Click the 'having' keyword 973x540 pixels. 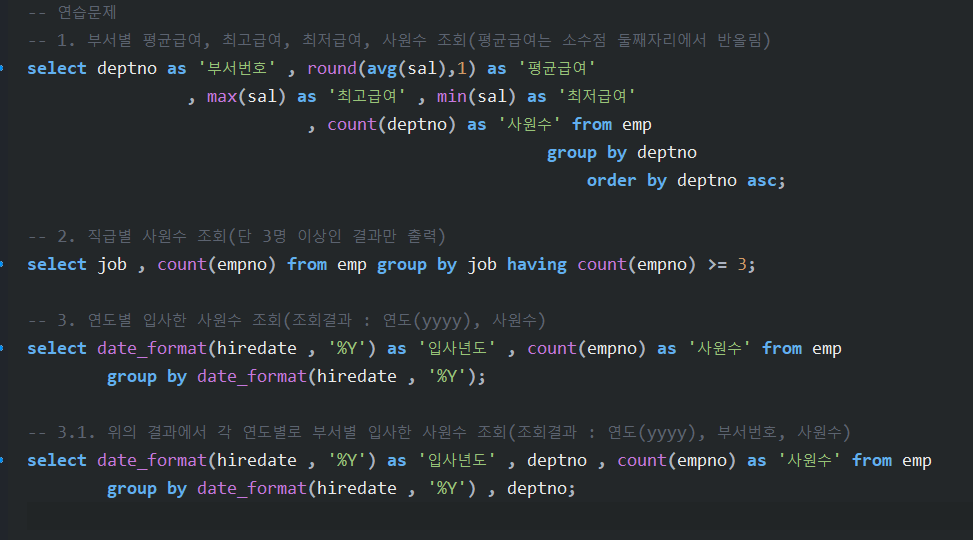[x=537, y=264]
